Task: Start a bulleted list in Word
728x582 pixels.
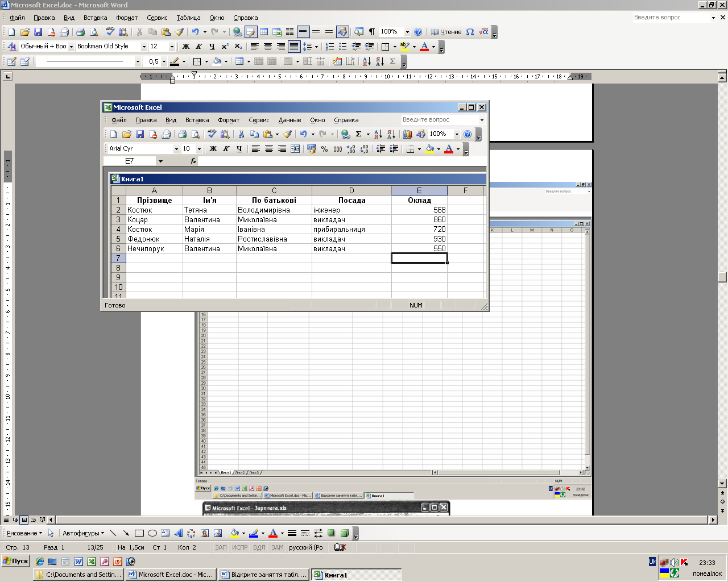Action: point(343,47)
